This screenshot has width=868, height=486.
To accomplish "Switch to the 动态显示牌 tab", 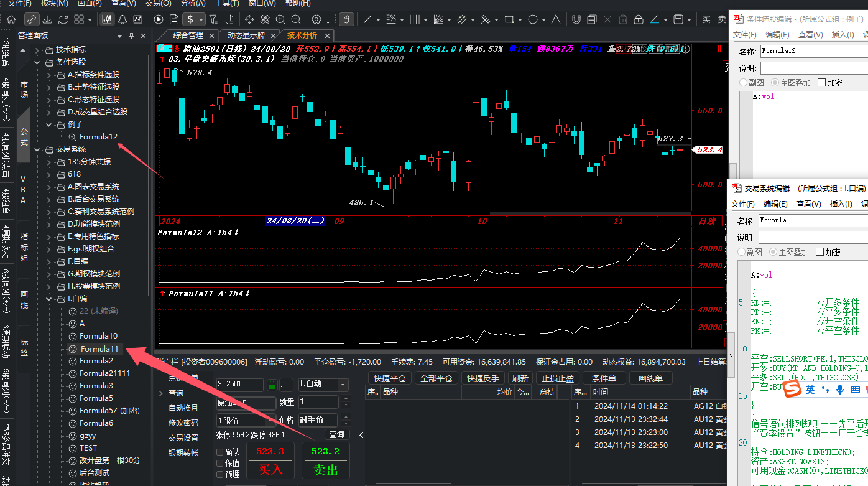I will pyautogui.click(x=246, y=35).
